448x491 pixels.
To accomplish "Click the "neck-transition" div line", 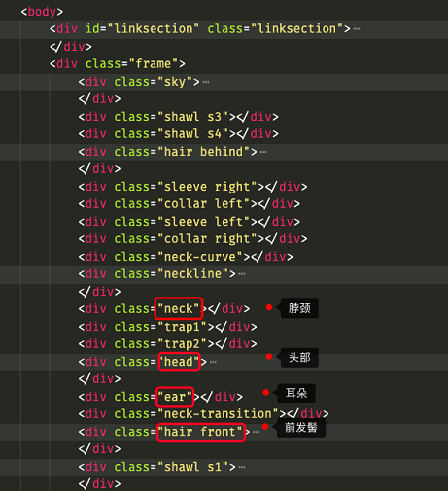I will [x=203, y=414].
